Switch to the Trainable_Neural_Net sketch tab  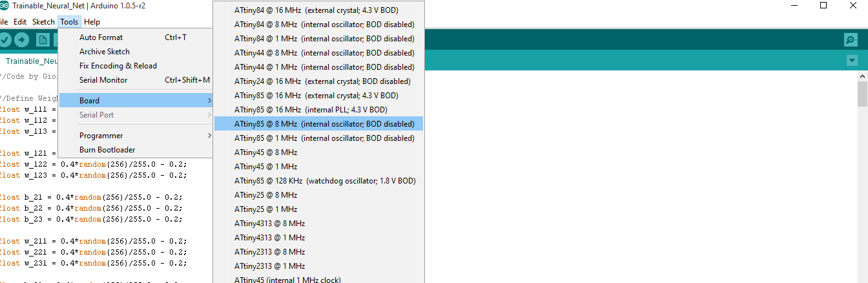(32, 61)
